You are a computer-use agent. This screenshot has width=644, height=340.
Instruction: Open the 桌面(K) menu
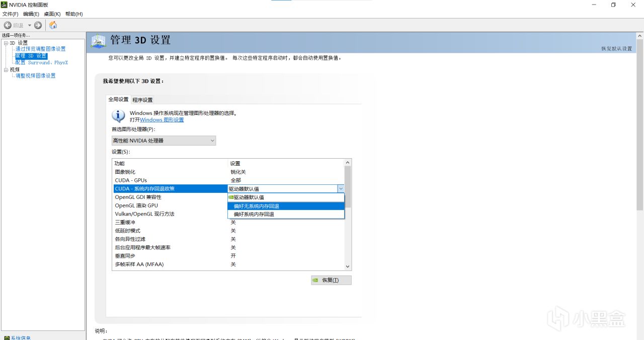[x=52, y=14]
